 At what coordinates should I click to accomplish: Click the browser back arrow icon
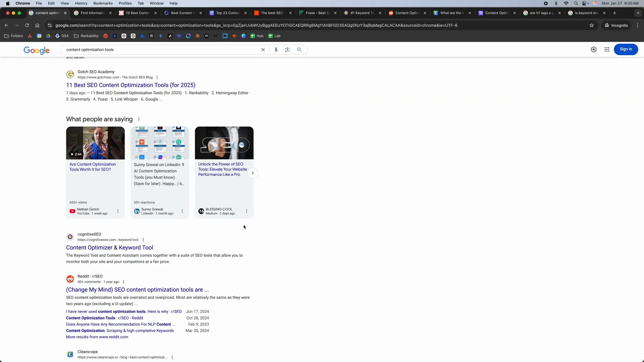point(6,25)
